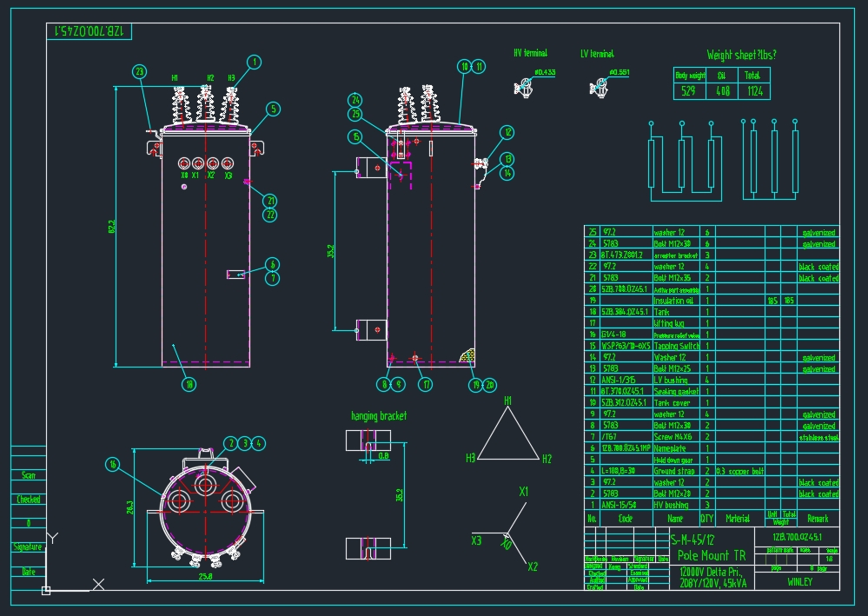Click balloon 5 near the tank cover
Image resolution: width=868 pixels, height=616 pixels.
[274, 109]
